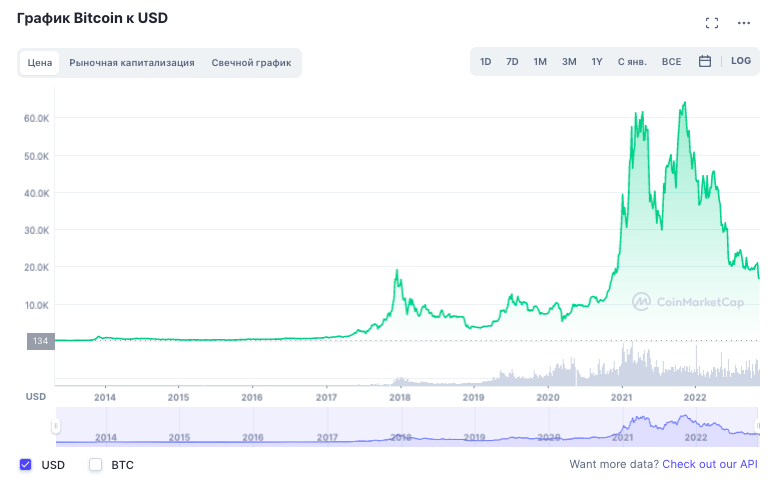Check the BTC checkbox
The image size is (773, 484).
(95, 464)
